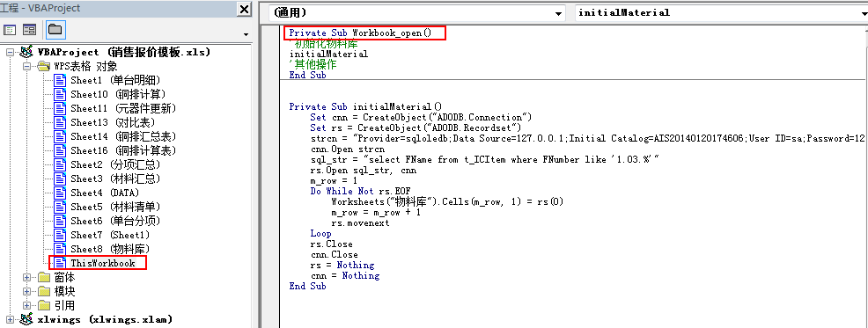Image resolution: width=868 pixels, height=328 pixels.
Task: Select Sheet16 (铜排计算表) in the tree
Action: [x=123, y=150]
